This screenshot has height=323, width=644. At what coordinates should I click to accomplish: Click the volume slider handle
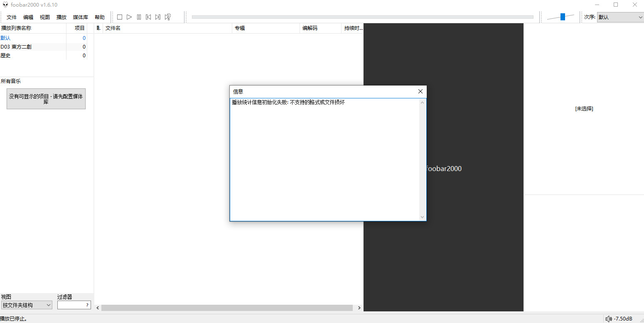coord(563,17)
